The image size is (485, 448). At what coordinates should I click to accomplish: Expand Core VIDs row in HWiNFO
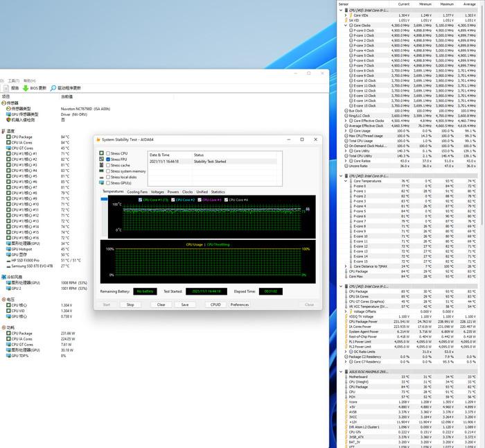pos(346,15)
